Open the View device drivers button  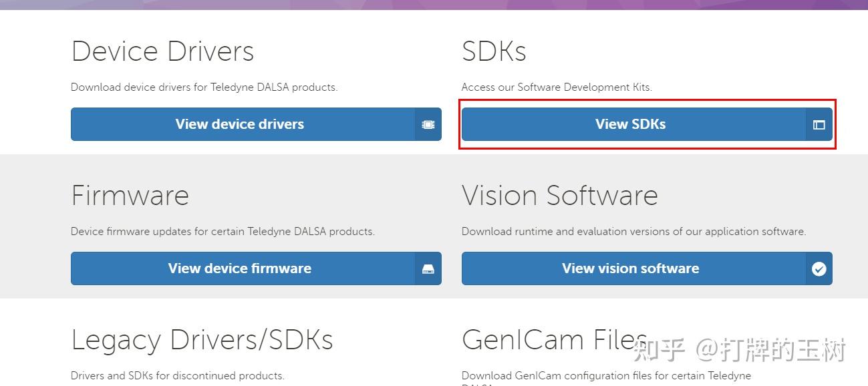[x=256, y=124]
